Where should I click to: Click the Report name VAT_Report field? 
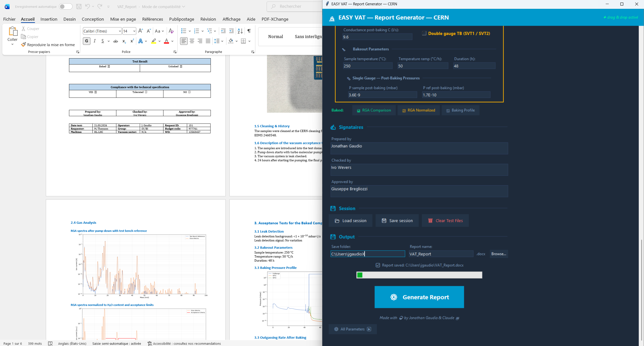click(x=441, y=254)
